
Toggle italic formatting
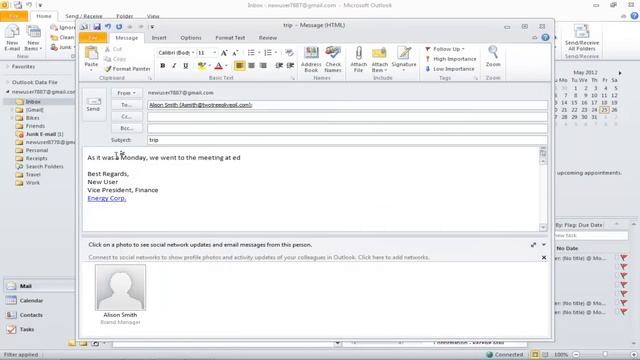174,66
